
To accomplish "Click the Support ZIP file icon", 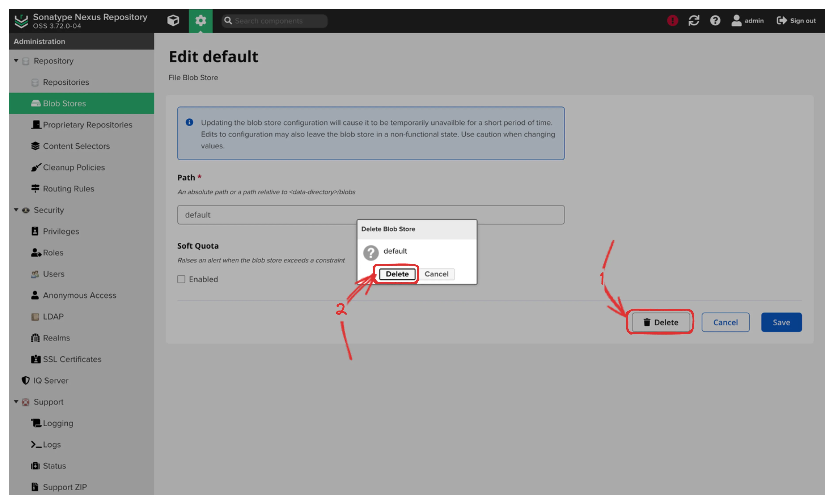I will pos(35,487).
